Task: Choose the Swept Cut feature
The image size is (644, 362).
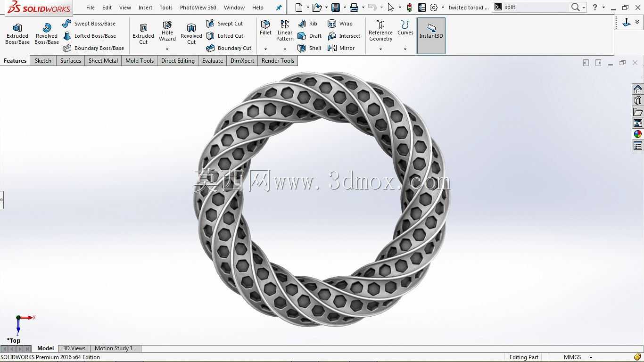Action: click(x=225, y=24)
